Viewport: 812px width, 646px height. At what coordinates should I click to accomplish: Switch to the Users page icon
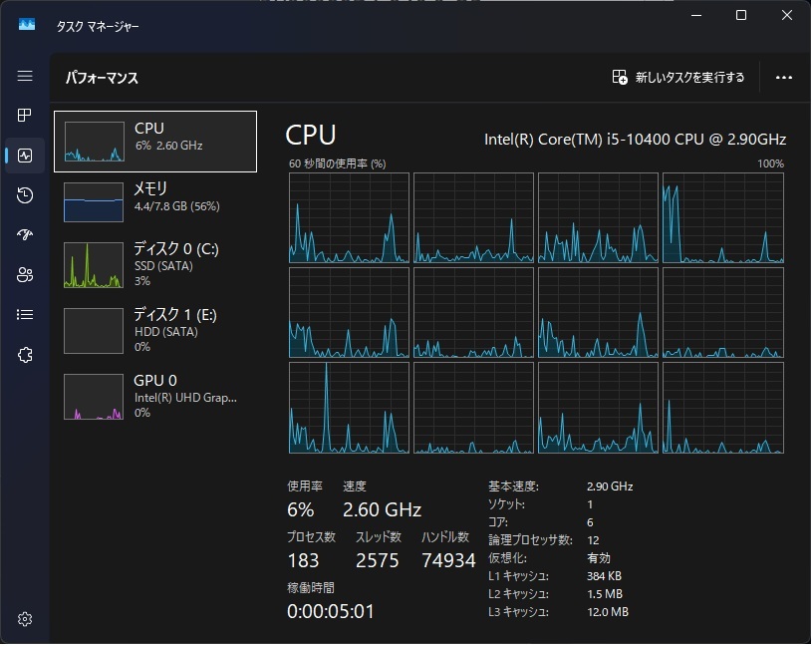(x=25, y=274)
